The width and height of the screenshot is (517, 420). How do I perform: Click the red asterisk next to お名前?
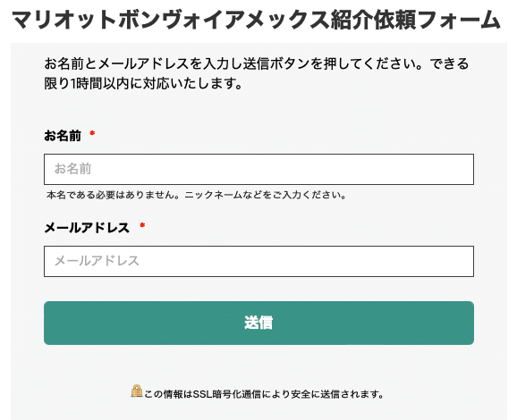coord(92,133)
